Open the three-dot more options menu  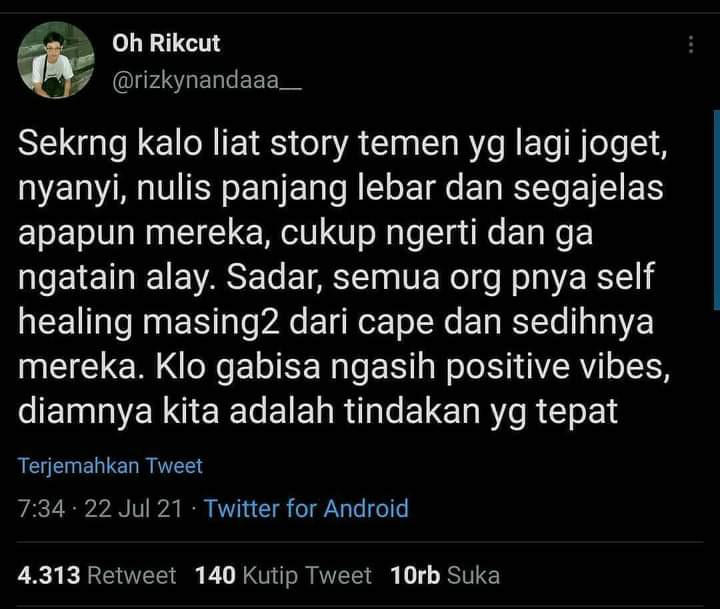point(691,45)
